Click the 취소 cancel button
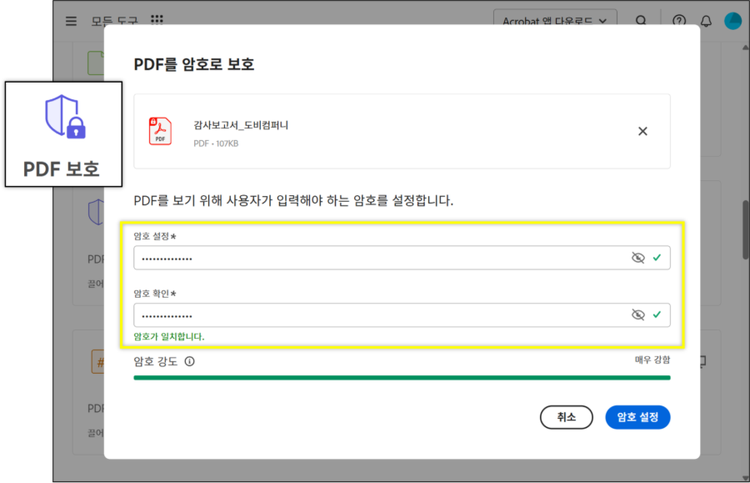Viewport: 750px width, 483px height. click(x=566, y=417)
